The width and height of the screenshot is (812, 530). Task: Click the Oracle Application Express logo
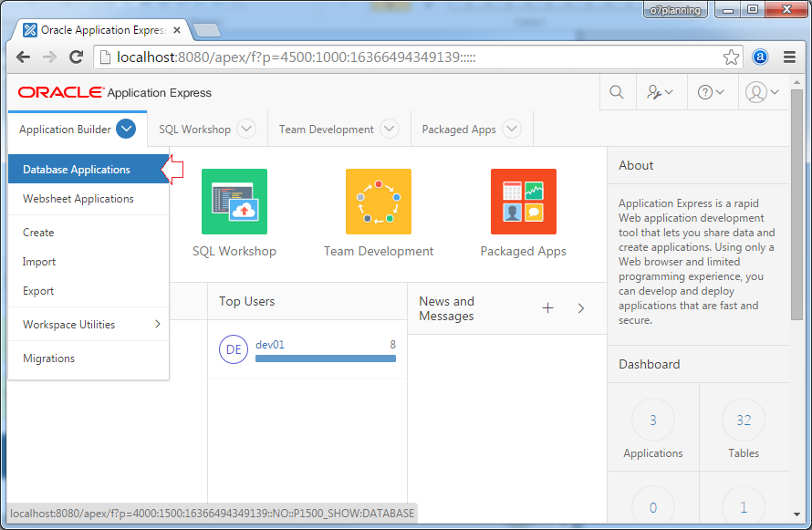point(115,92)
